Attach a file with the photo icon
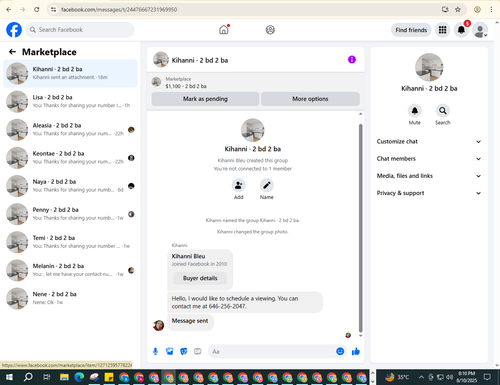This screenshot has height=385, width=500. 170,351
